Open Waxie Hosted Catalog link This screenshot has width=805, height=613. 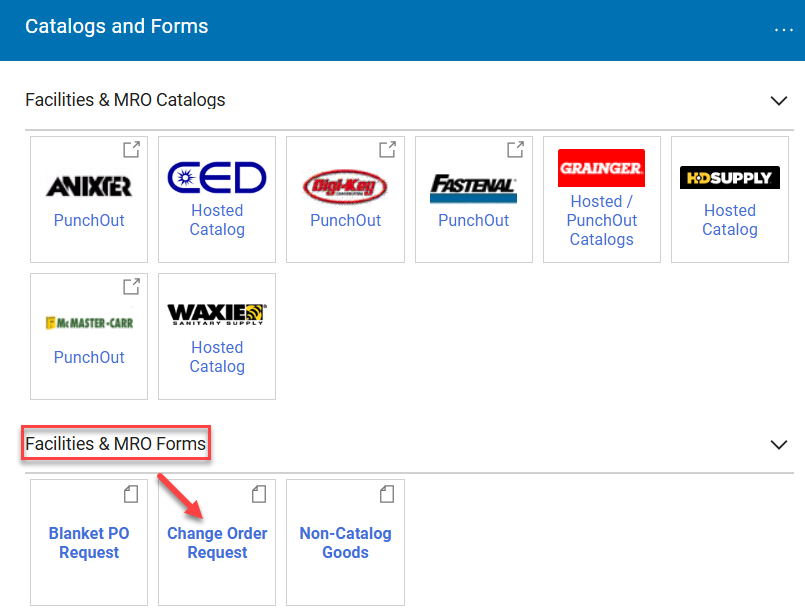(x=217, y=357)
